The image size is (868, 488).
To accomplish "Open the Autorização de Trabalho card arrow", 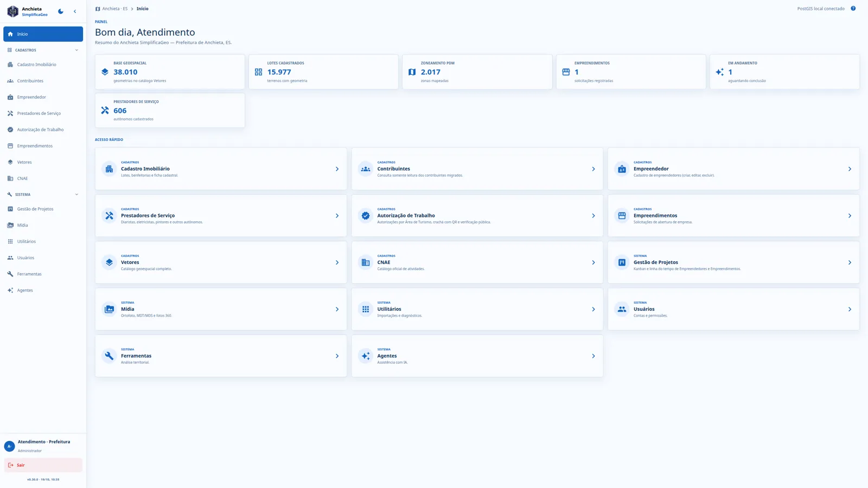I will point(593,216).
